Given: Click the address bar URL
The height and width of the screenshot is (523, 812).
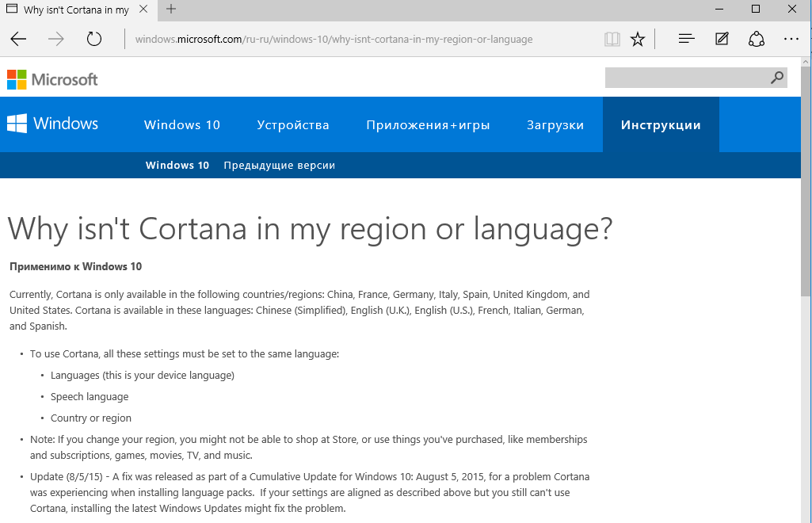Looking at the screenshot, I should coord(334,40).
